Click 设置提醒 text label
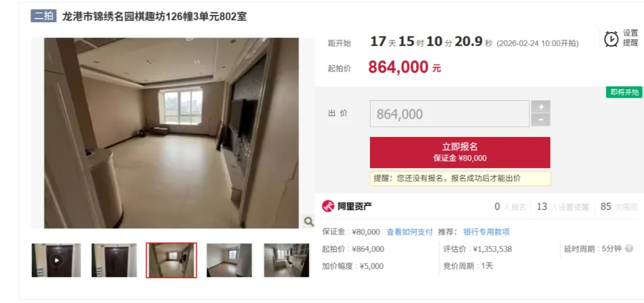Screen dimensions: 644x303 630,38
